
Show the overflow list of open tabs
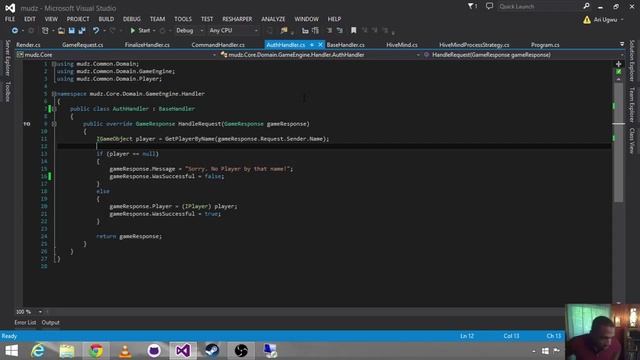coord(622,44)
